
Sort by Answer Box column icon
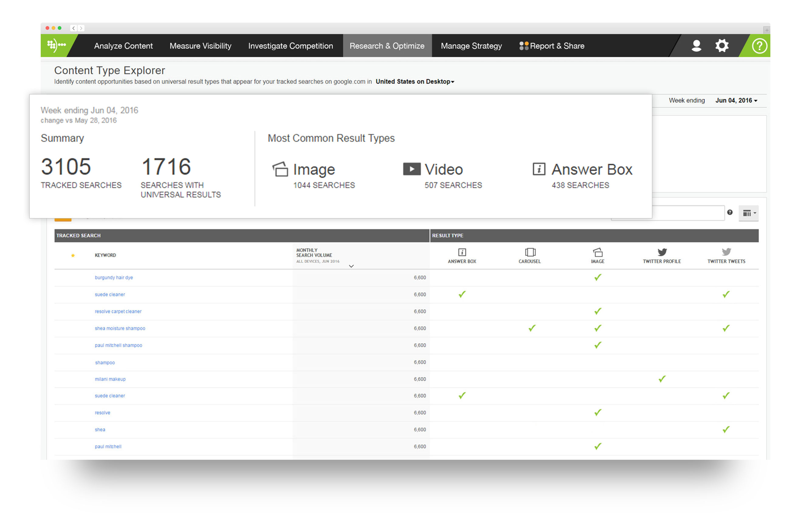tap(462, 252)
